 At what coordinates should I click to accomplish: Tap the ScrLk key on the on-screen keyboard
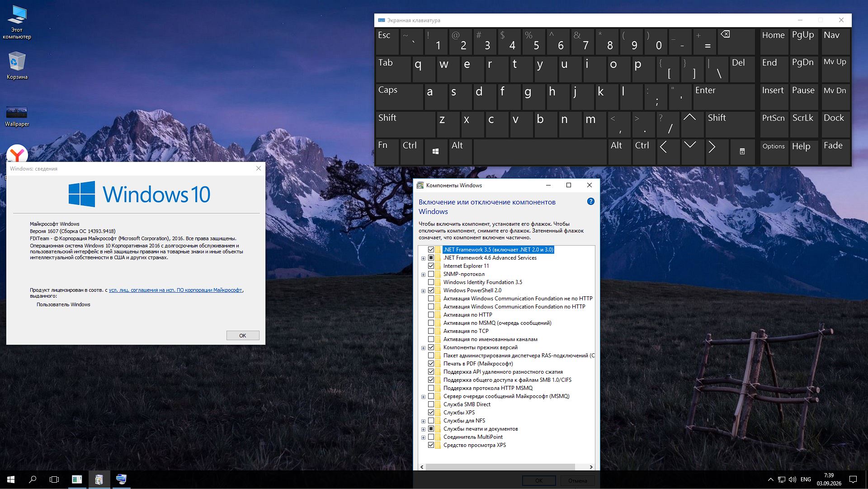[803, 124]
